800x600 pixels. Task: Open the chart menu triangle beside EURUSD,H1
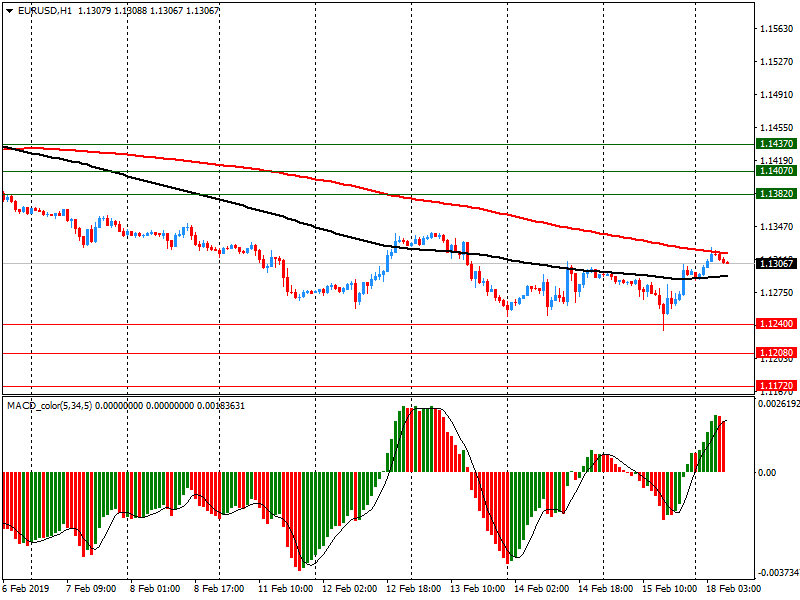click(x=10, y=11)
